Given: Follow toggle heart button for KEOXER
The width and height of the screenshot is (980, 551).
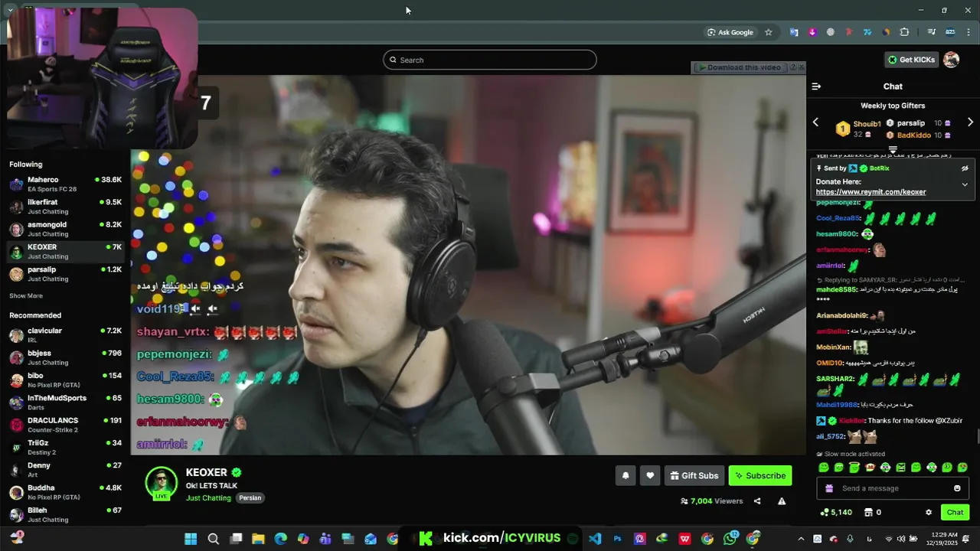Looking at the screenshot, I should [650, 475].
